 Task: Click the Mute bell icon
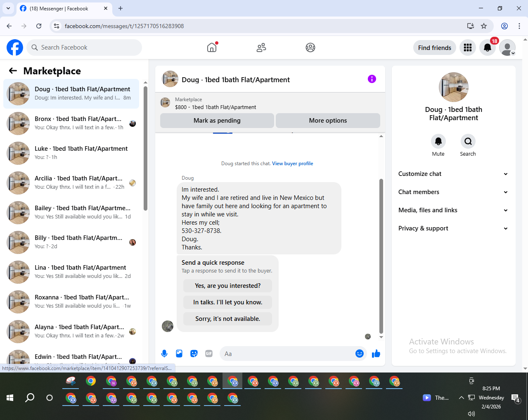(438, 141)
